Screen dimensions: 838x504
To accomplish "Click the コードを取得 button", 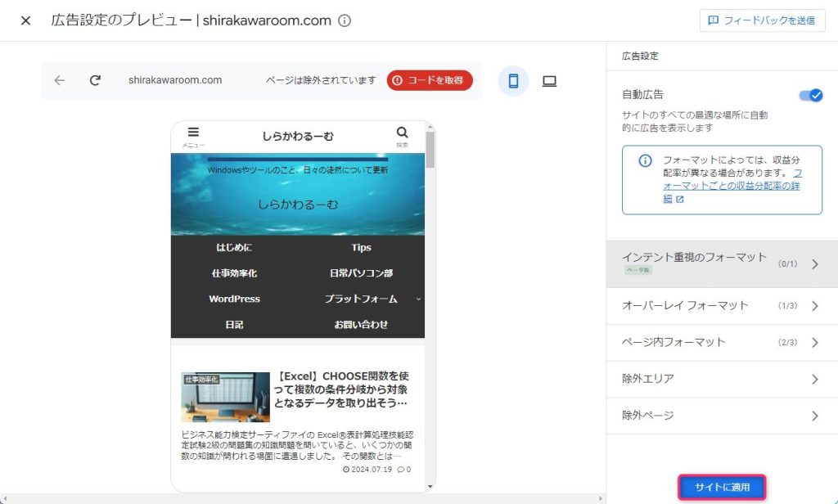I will 430,80.
